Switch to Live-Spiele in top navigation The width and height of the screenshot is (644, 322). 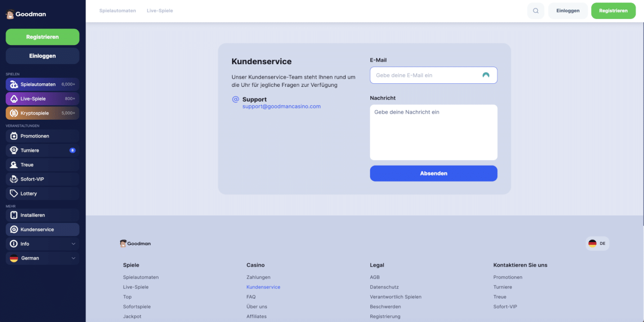pyautogui.click(x=160, y=11)
